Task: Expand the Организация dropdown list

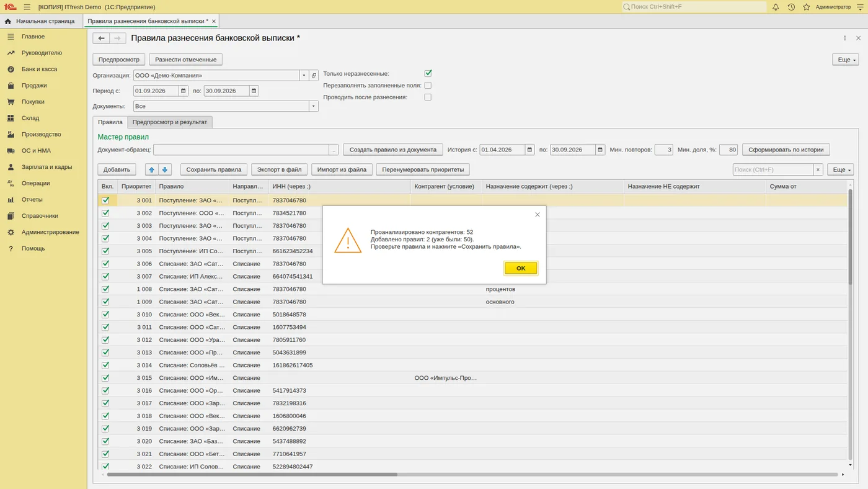Action: (304, 75)
